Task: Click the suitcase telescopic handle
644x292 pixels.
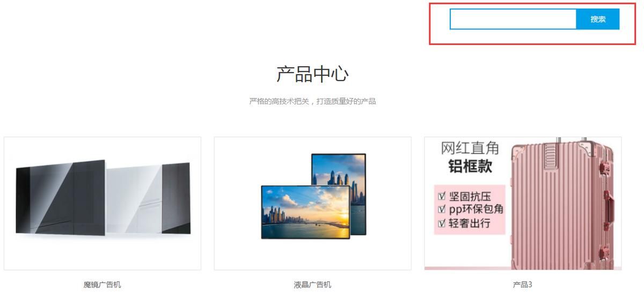Action: [571, 139]
